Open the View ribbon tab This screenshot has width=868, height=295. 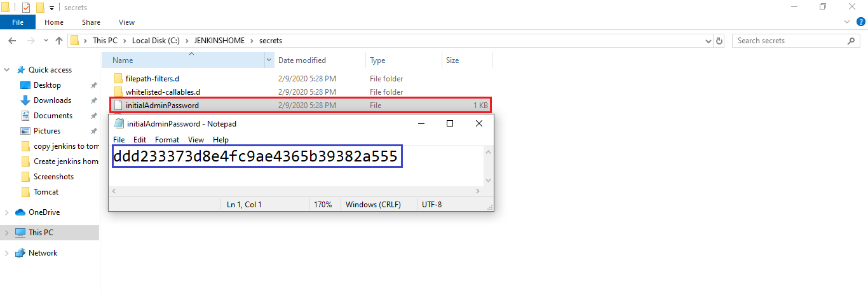pyautogui.click(x=127, y=22)
